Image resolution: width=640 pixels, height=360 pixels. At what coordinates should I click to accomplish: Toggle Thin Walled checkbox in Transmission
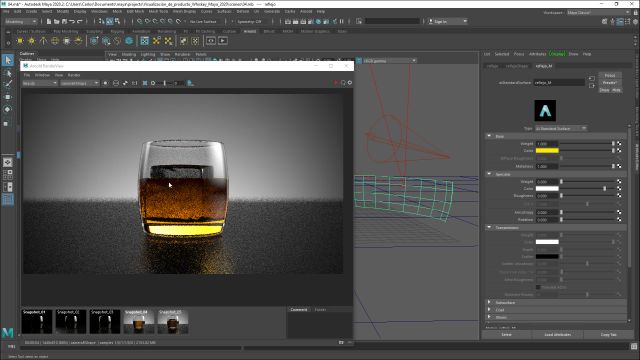(538, 287)
